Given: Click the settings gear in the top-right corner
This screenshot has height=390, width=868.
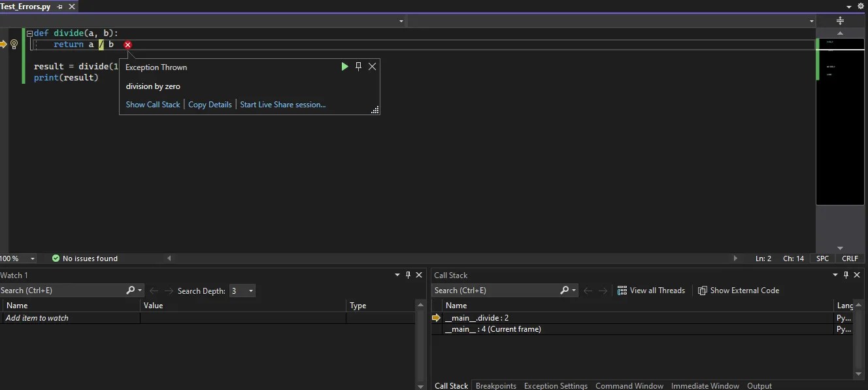Looking at the screenshot, I should click(x=861, y=5).
